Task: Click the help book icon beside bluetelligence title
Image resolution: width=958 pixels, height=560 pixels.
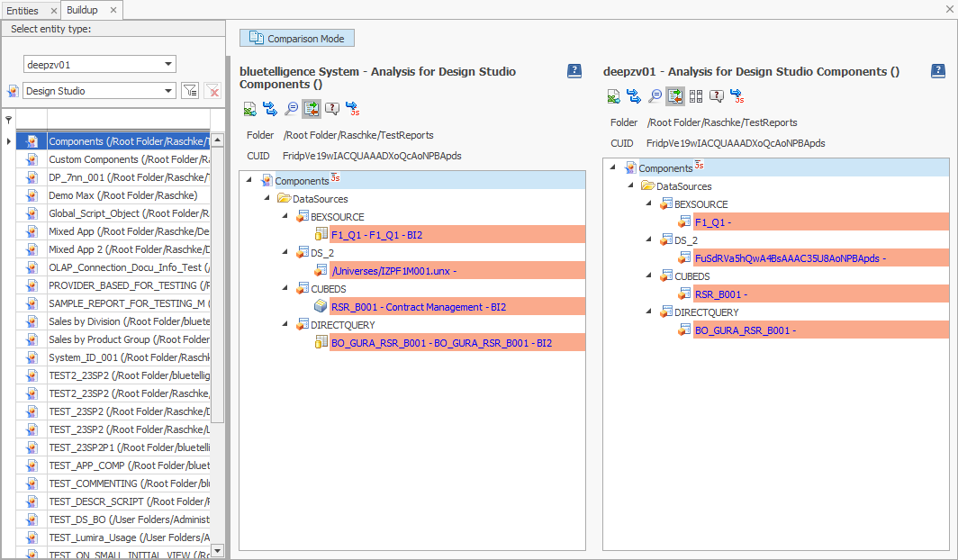Action: pyautogui.click(x=574, y=71)
